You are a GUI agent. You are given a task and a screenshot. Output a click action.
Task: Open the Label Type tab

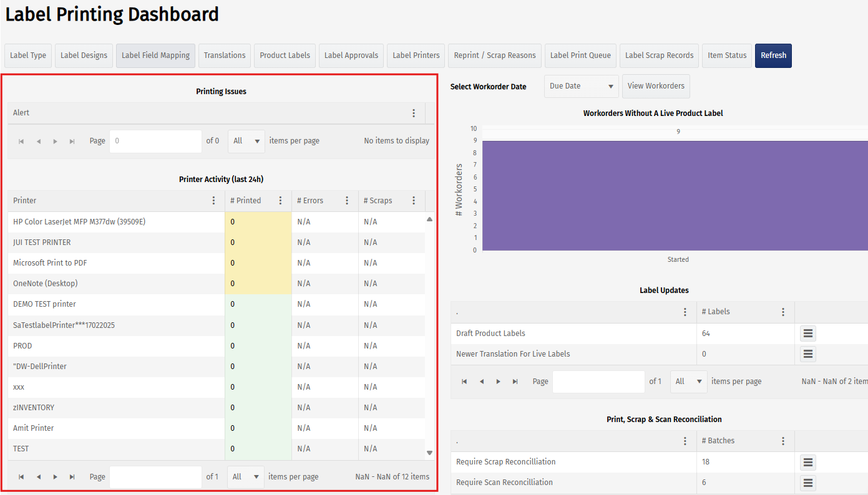pos(28,55)
